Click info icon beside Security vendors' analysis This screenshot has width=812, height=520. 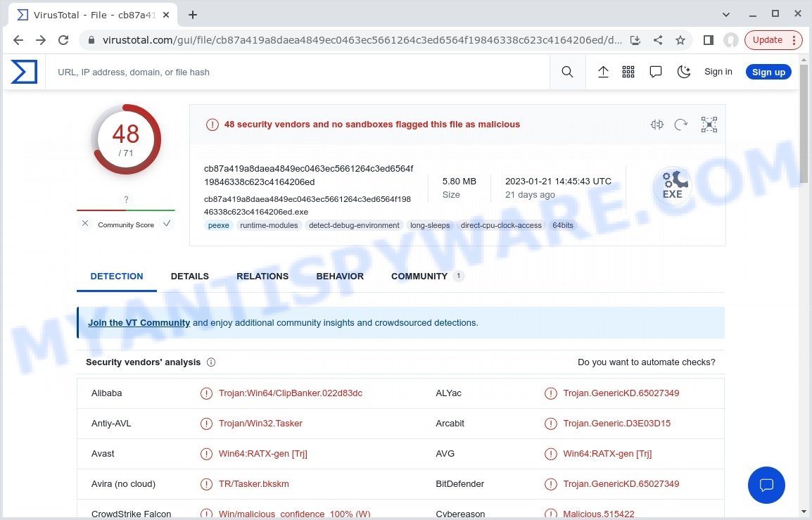pyautogui.click(x=211, y=362)
